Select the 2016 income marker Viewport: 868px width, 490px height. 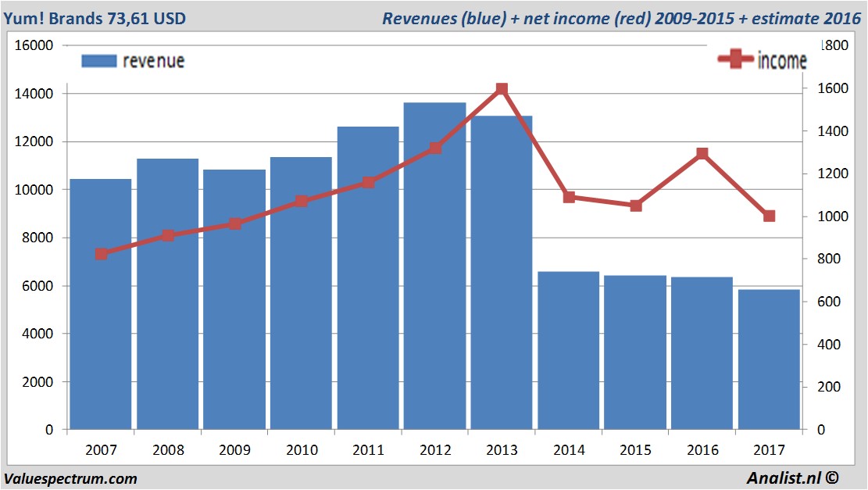click(x=702, y=153)
